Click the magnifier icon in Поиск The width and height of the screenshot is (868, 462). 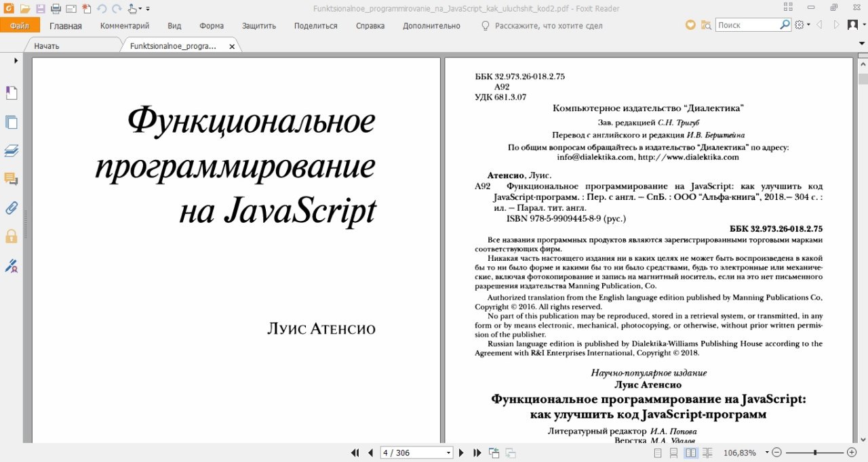tap(785, 25)
